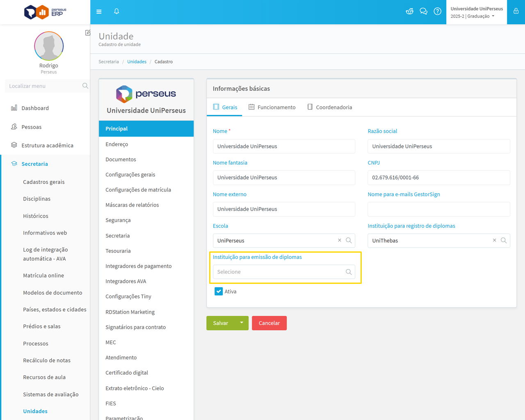Search Instituição para registro de diplomas

coord(504,240)
